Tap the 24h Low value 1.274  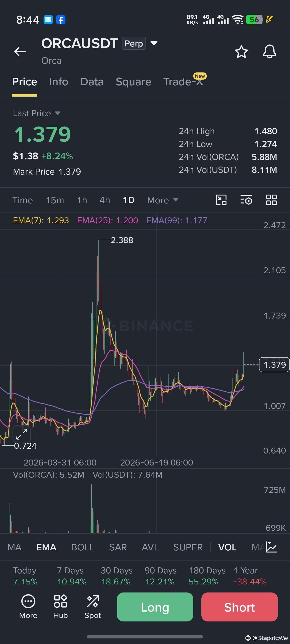pyautogui.click(x=266, y=144)
